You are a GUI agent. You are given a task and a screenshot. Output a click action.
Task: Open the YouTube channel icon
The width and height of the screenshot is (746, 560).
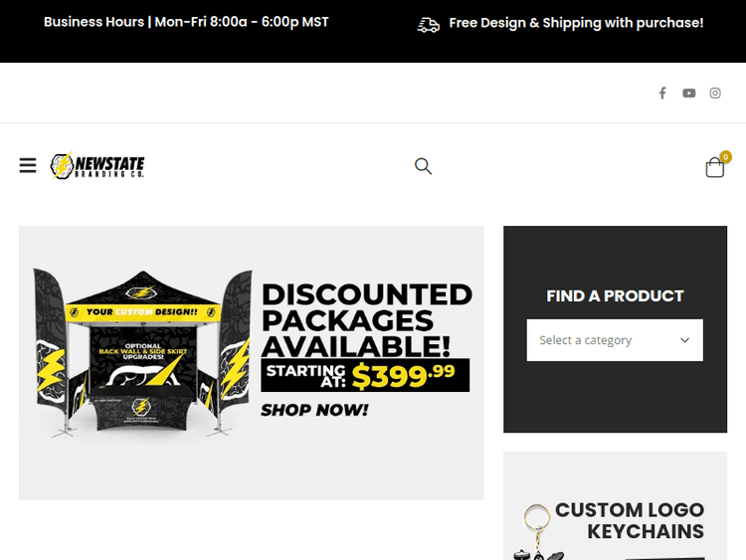pos(689,93)
